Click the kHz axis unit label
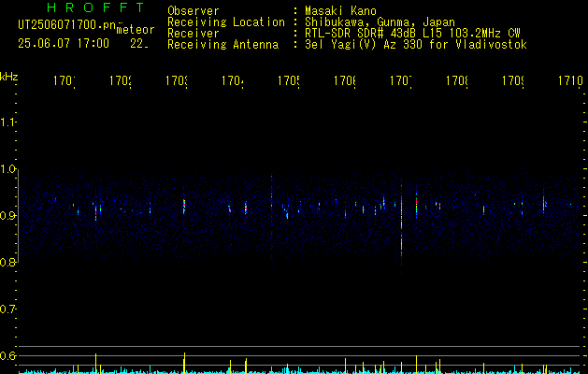 (x=9, y=77)
